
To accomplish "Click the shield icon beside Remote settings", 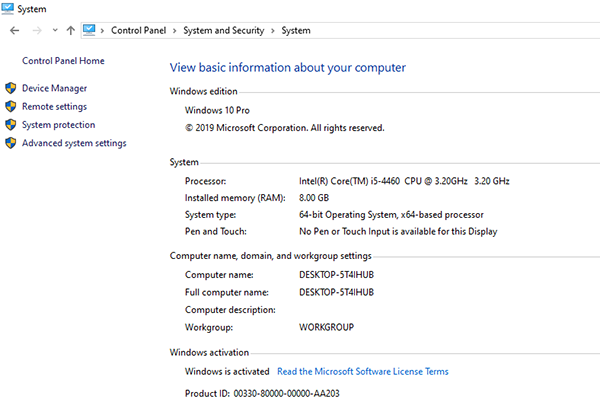I will pyautogui.click(x=11, y=107).
